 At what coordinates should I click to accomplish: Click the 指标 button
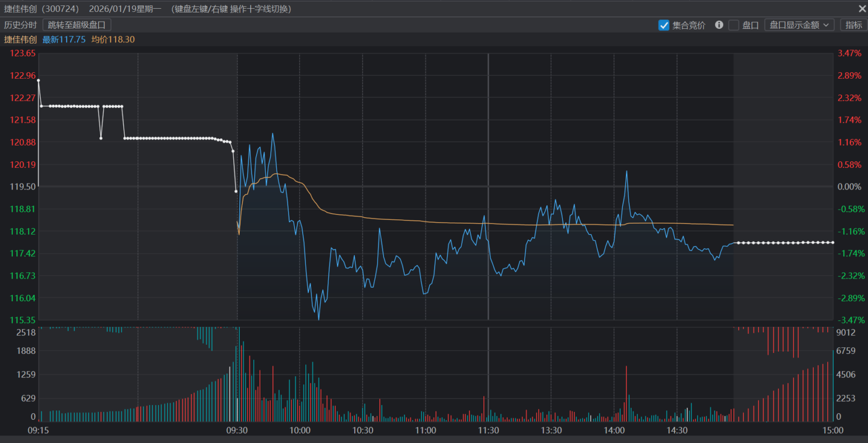tap(853, 25)
